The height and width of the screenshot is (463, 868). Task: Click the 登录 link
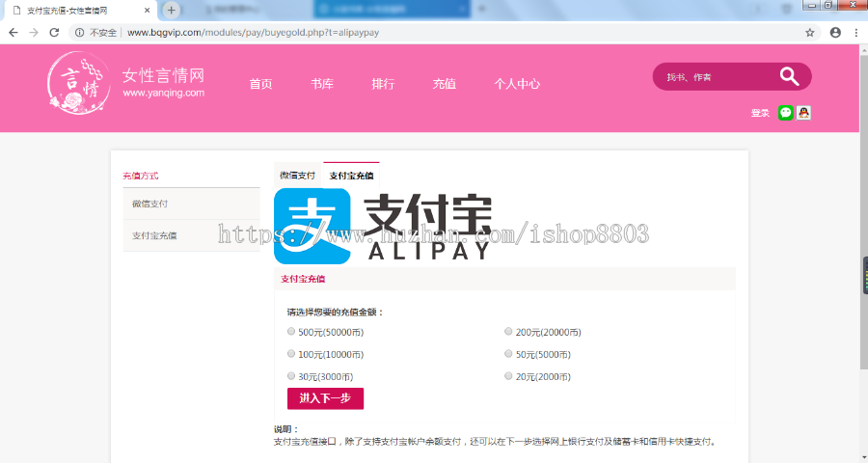click(760, 113)
